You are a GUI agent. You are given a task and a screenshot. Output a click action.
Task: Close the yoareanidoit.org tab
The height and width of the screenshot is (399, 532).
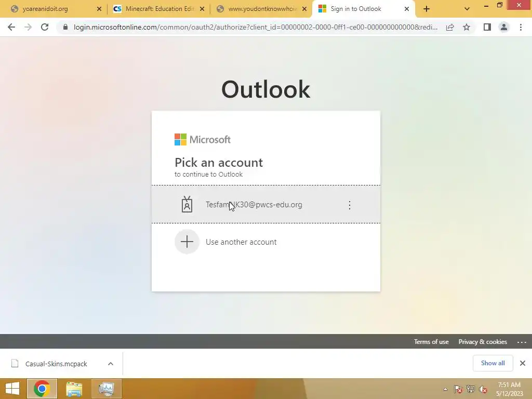[x=99, y=9]
